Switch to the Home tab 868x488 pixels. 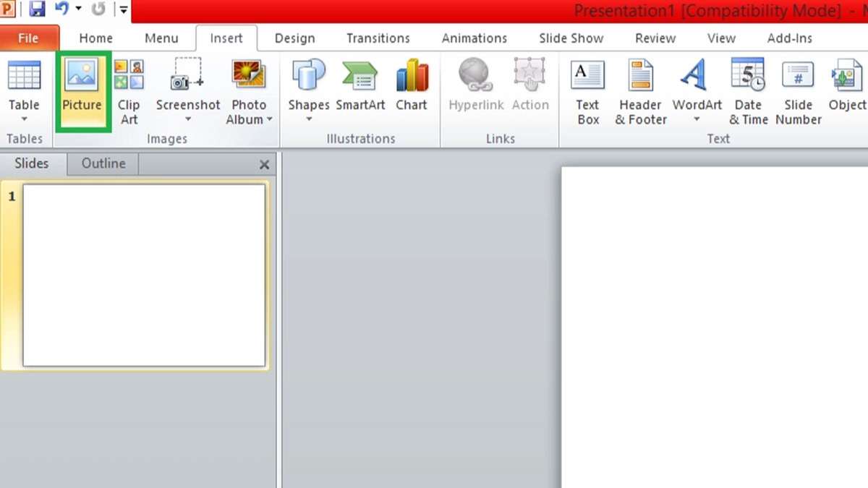click(95, 38)
